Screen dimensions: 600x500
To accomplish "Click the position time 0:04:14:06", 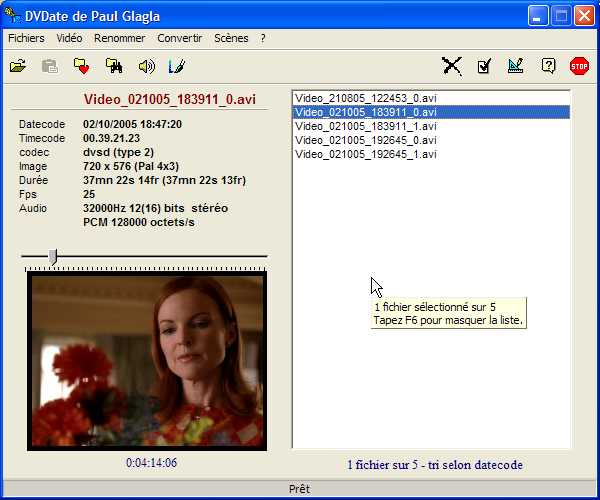I will 151,463.
